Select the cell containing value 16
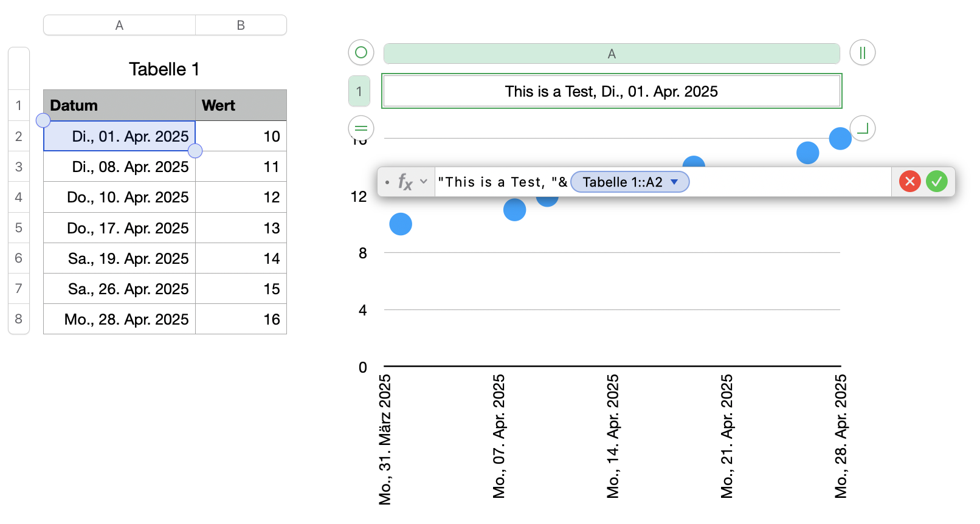The width and height of the screenshot is (980, 524). click(x=241, y=319)
